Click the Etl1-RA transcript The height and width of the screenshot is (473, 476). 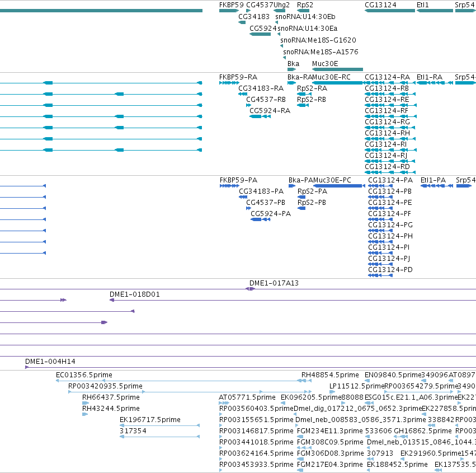(x=435, y=83)
